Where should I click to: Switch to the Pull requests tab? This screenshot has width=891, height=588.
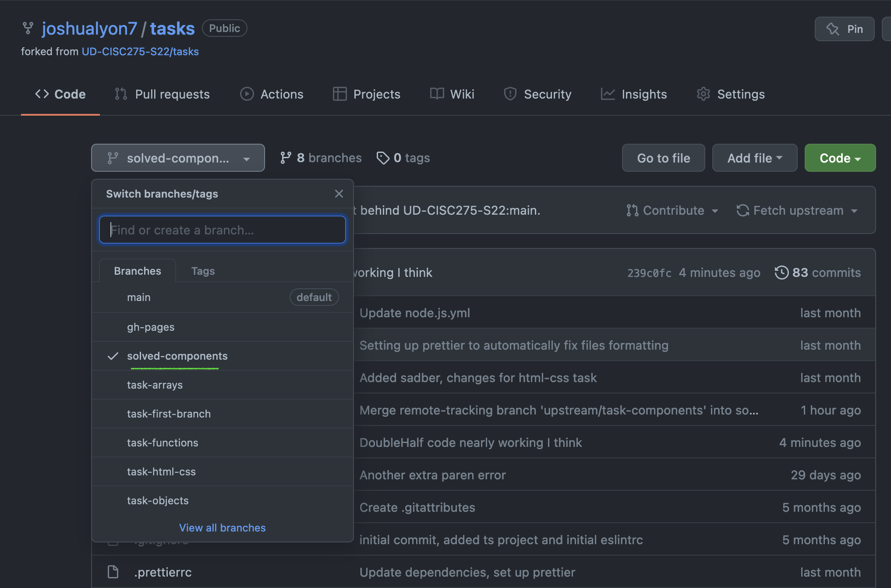163,94
